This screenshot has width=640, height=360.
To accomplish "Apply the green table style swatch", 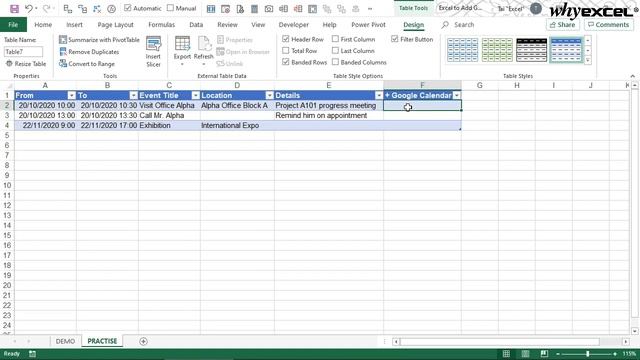I will [x=497, y=50].
